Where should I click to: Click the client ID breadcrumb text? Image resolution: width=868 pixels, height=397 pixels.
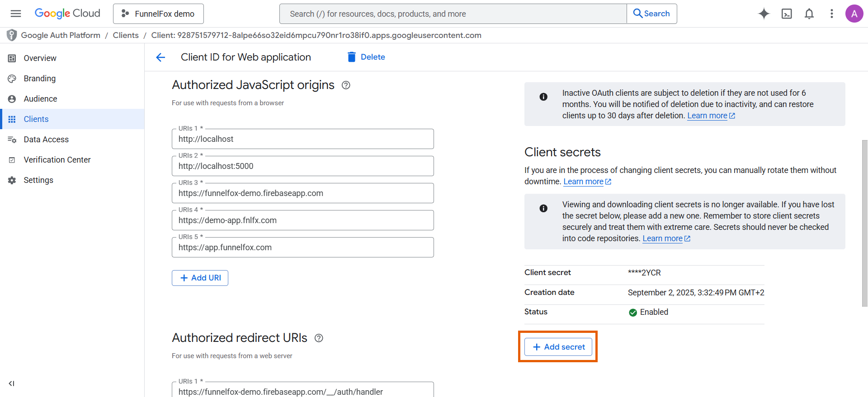[x=316, y=35]
